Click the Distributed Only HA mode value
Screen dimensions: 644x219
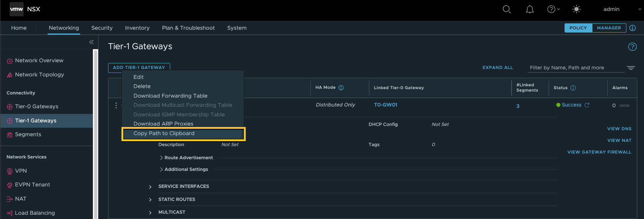point(335,105)
